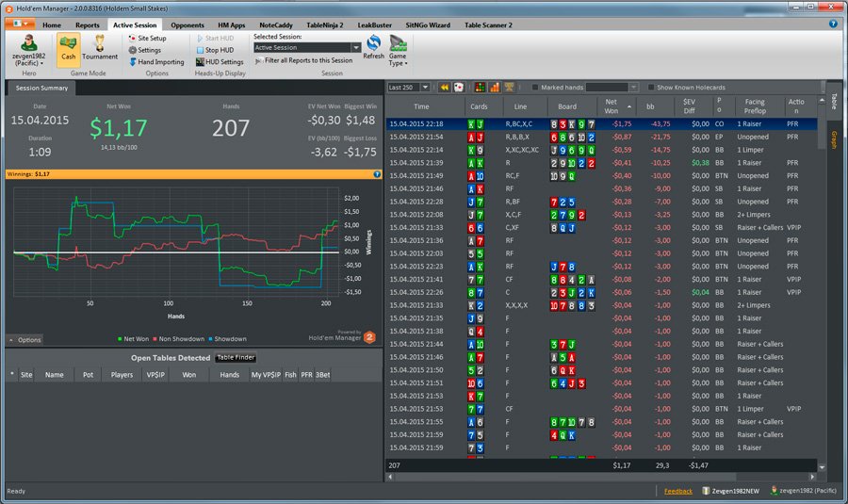The width and height of the screenshot is (848, 504).
Task: Open the Game Type dropdown
Action: point(398,51)
